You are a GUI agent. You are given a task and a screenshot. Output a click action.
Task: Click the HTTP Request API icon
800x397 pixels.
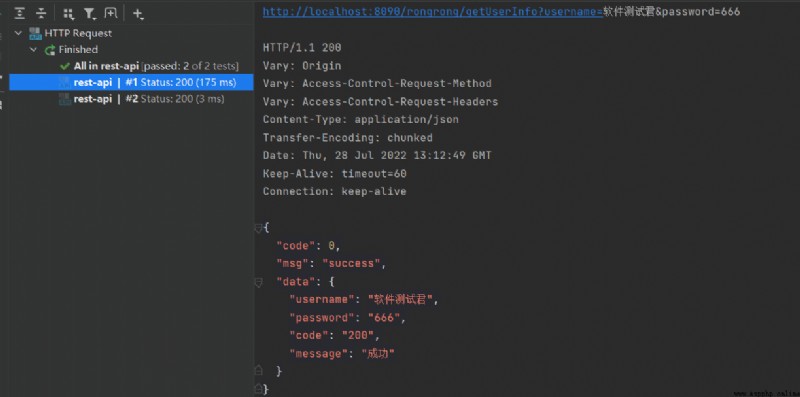[x=35, y=34]
